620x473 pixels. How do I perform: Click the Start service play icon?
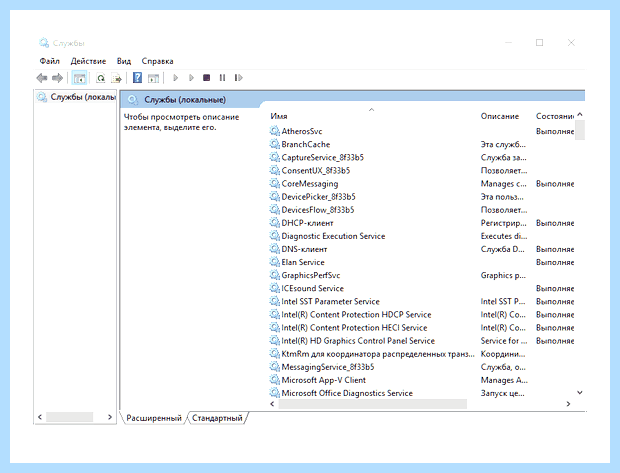pyautogui.click(x=176, y=78)
